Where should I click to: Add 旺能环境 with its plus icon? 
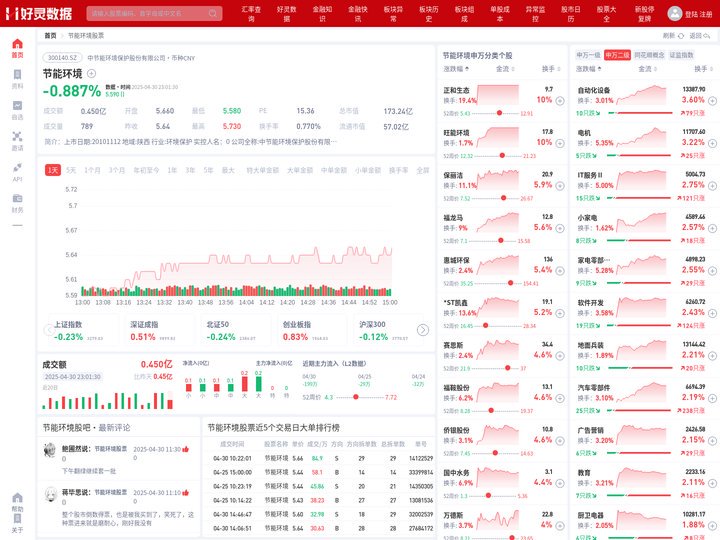coord(560,143)
